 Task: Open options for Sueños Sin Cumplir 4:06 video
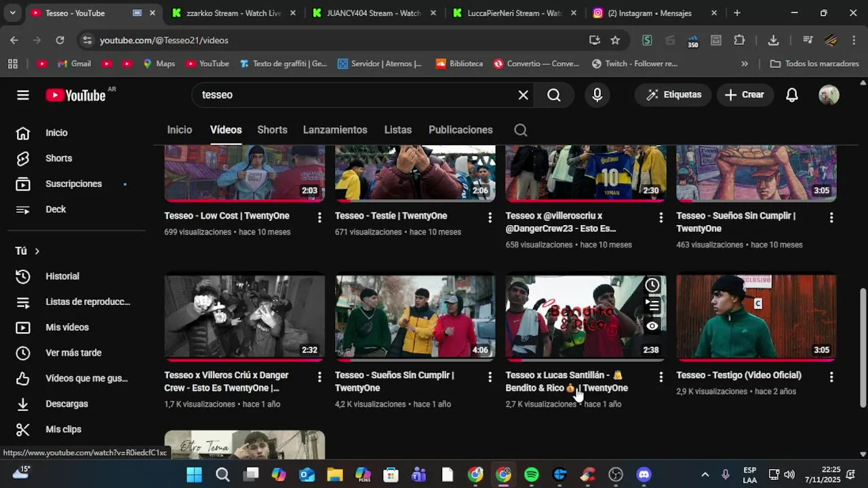490,376
